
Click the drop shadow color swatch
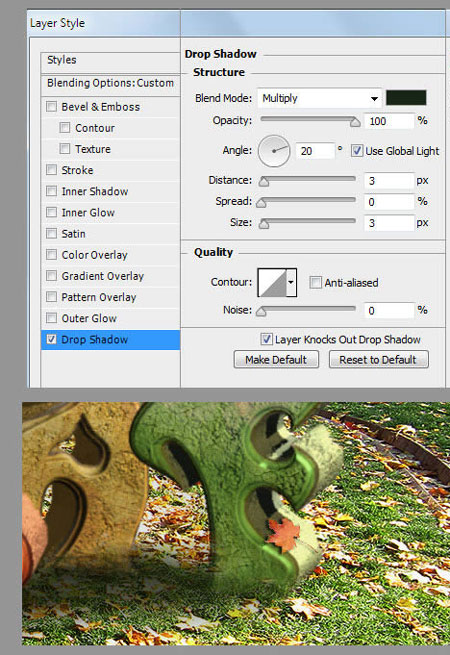[406, 98]
